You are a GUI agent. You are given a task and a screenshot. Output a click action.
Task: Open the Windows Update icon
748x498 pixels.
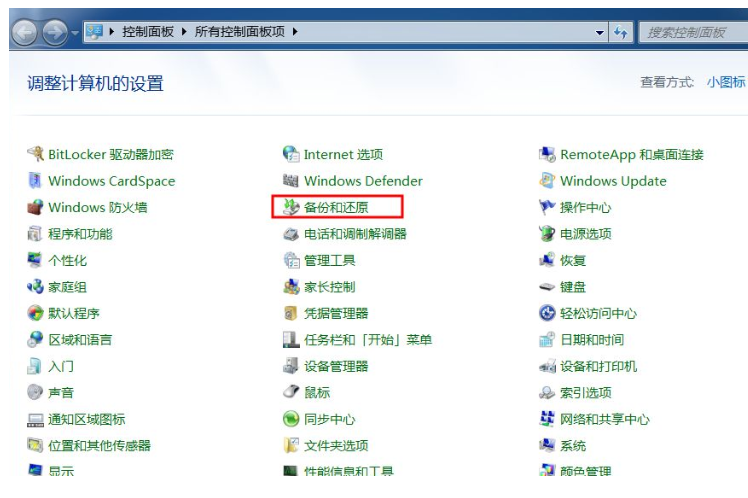click(x=547, y=181)
